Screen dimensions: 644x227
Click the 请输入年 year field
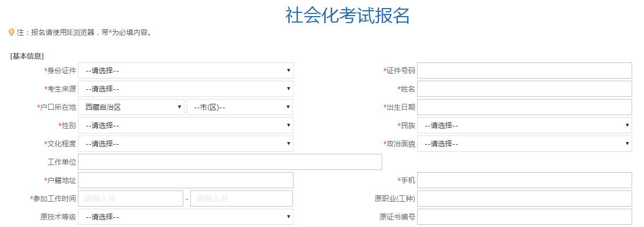tap(131, 198)
